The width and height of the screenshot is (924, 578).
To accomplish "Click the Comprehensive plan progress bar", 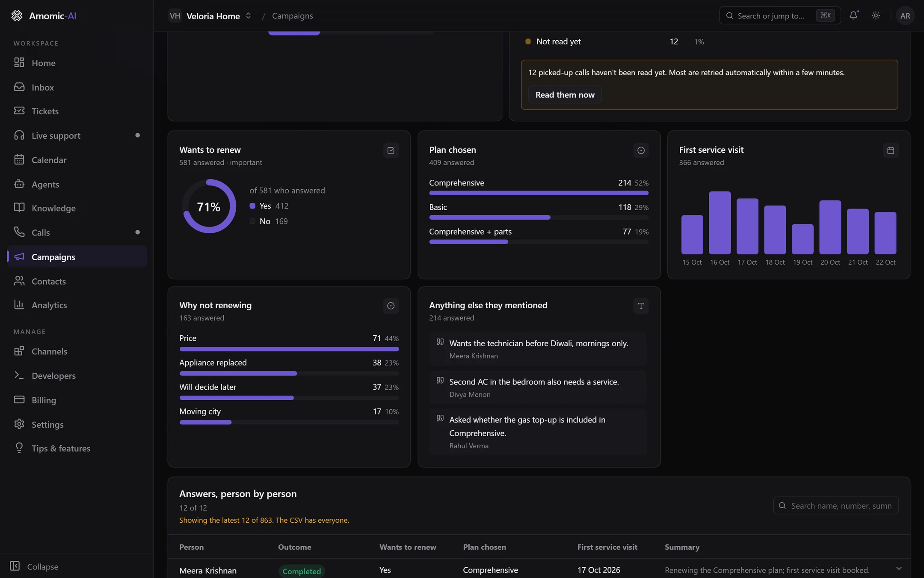I will click(539, 193).
